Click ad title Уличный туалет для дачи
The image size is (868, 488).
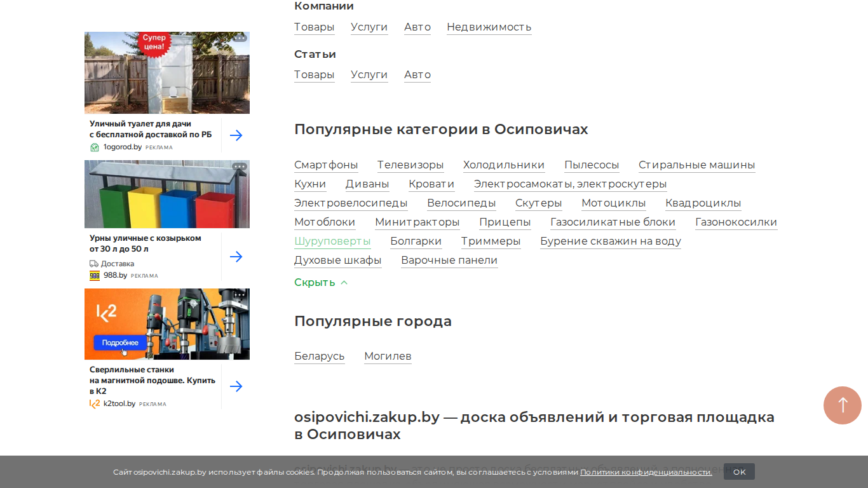point(151,129)
